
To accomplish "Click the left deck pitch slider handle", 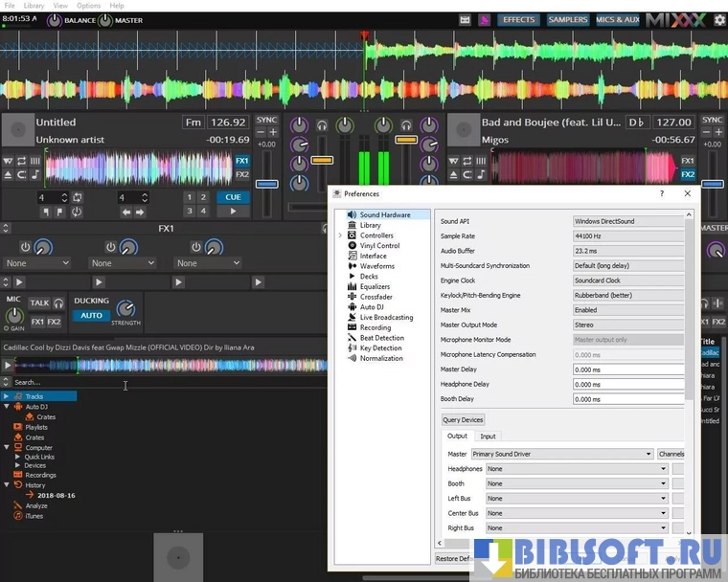I will point(266,184).
